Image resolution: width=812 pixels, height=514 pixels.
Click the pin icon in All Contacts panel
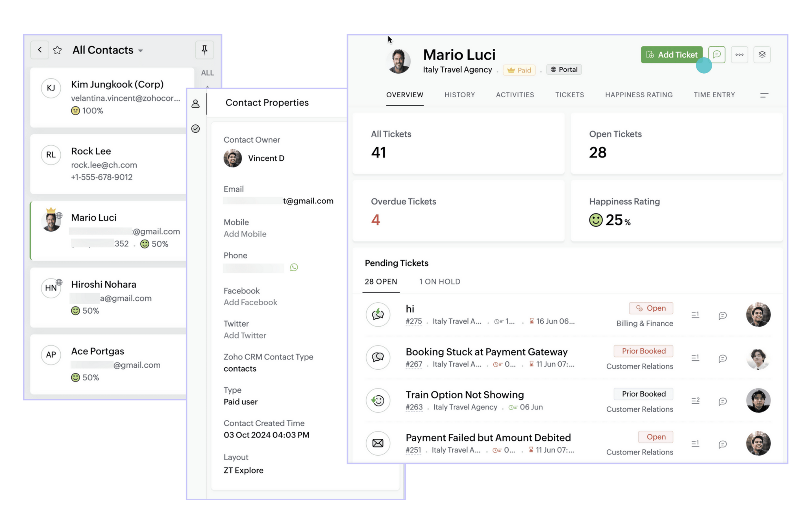205,50
